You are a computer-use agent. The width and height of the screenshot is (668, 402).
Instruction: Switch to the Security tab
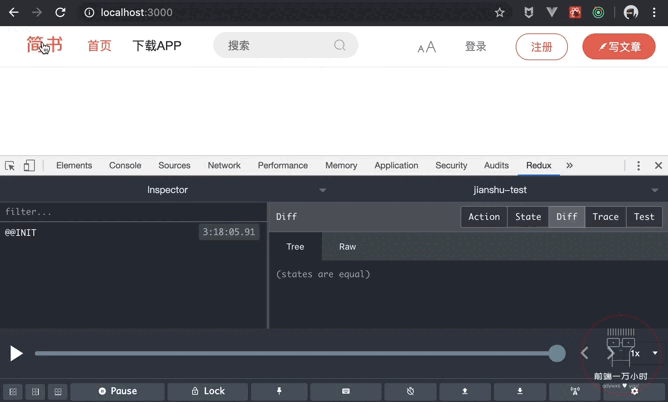point(451,165)
